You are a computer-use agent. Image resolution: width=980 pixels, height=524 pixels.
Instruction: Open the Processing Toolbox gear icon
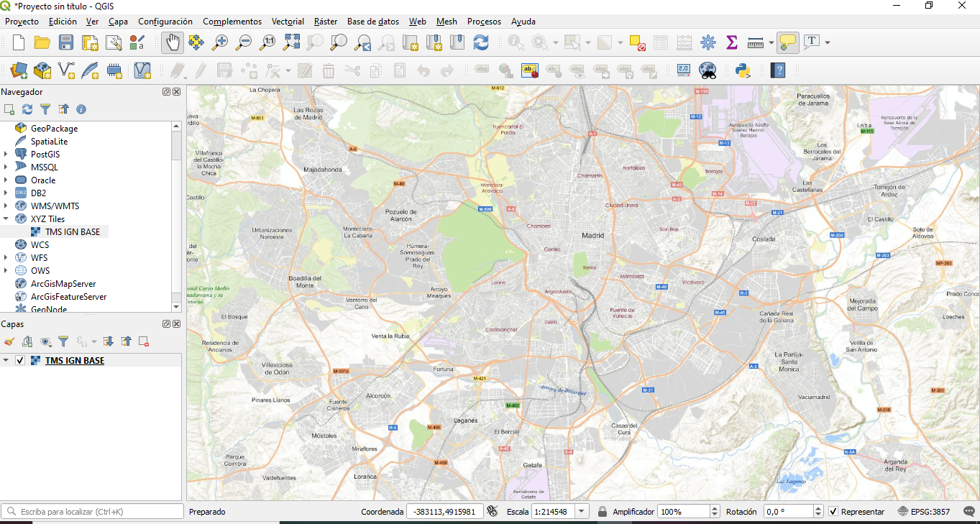click(708, 42)
